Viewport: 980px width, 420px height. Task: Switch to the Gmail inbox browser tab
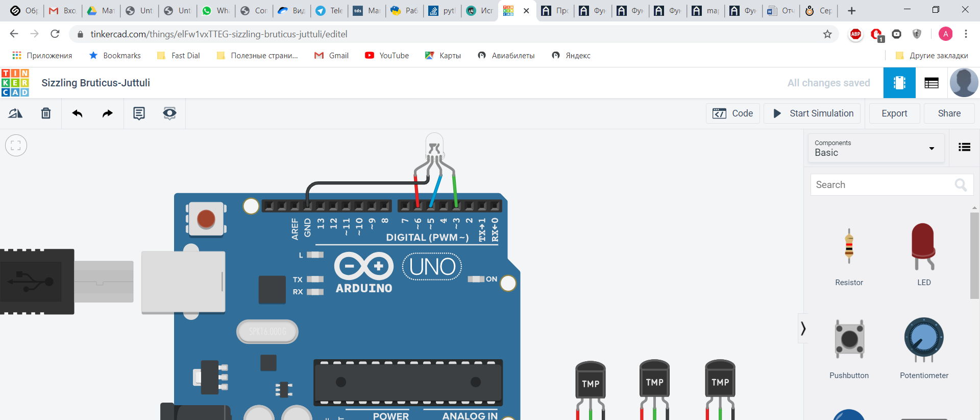(x=63, y=11)
